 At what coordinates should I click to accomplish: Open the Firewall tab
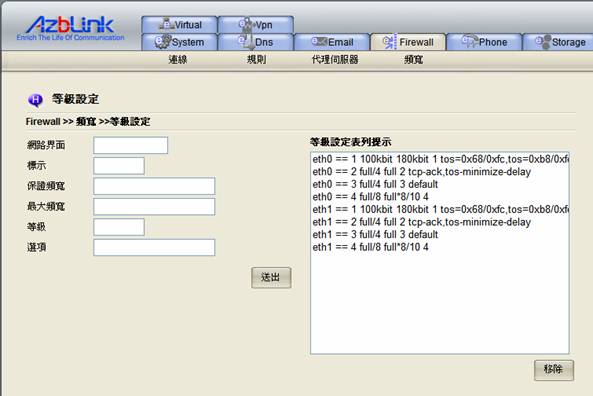coord(408,42)
